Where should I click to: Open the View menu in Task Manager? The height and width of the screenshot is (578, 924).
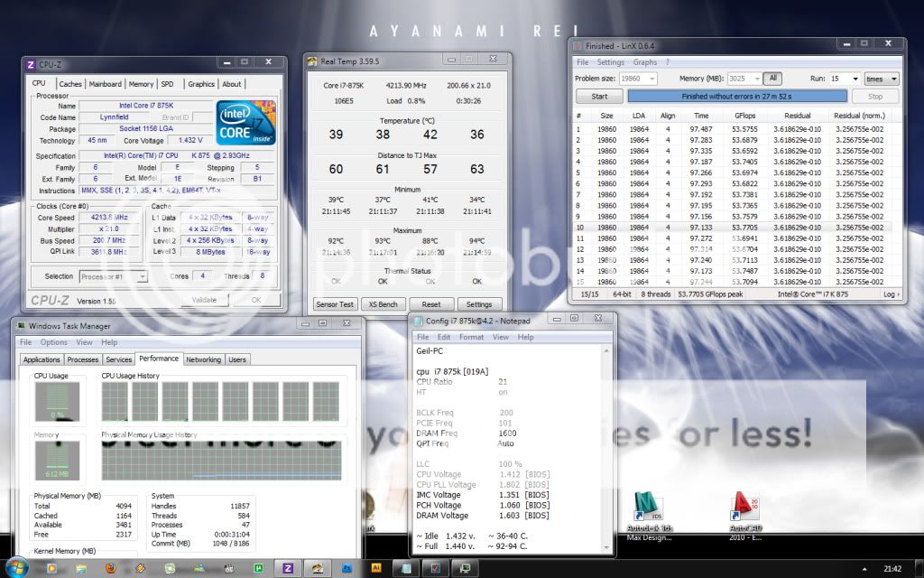point(84,342)
